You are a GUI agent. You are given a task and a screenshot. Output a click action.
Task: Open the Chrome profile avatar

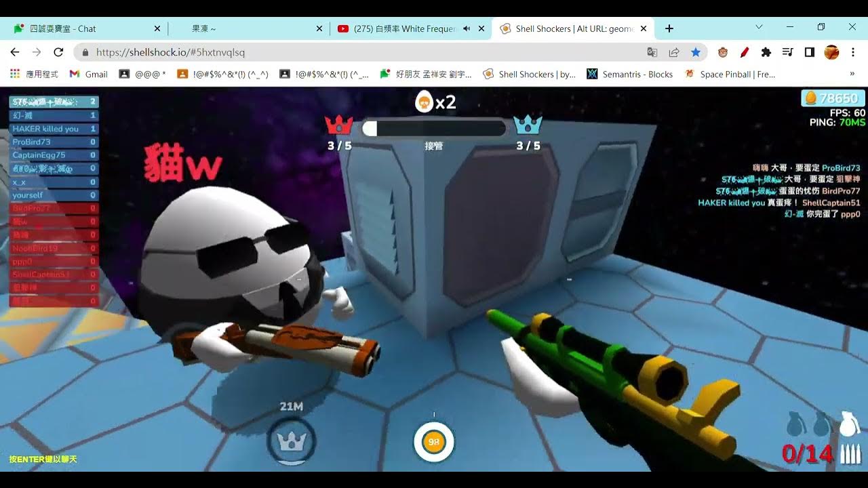pos(831,52)
